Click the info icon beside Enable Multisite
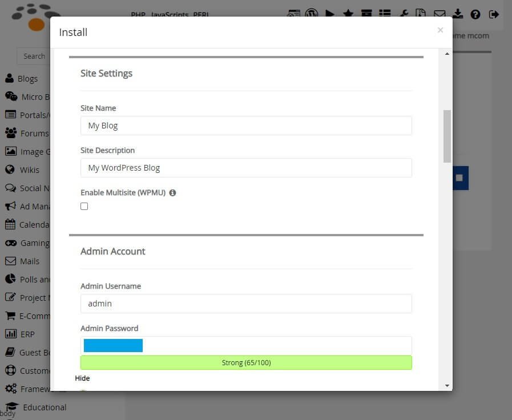 (x=172, y=193)
